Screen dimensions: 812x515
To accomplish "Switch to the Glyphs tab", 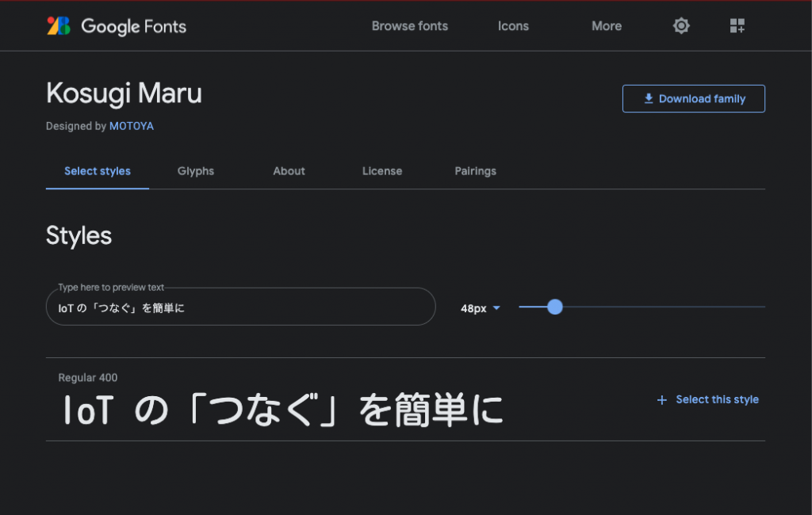I will (x=196, y=171).
